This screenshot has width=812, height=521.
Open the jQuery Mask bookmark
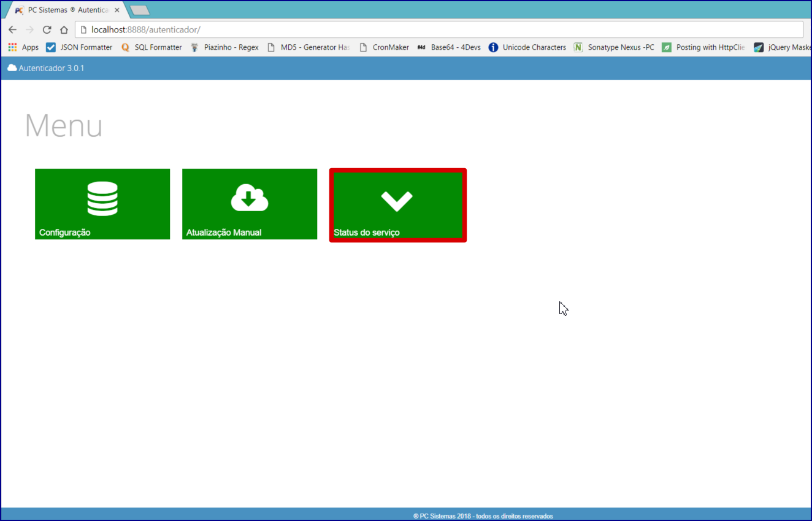point(783,47)
